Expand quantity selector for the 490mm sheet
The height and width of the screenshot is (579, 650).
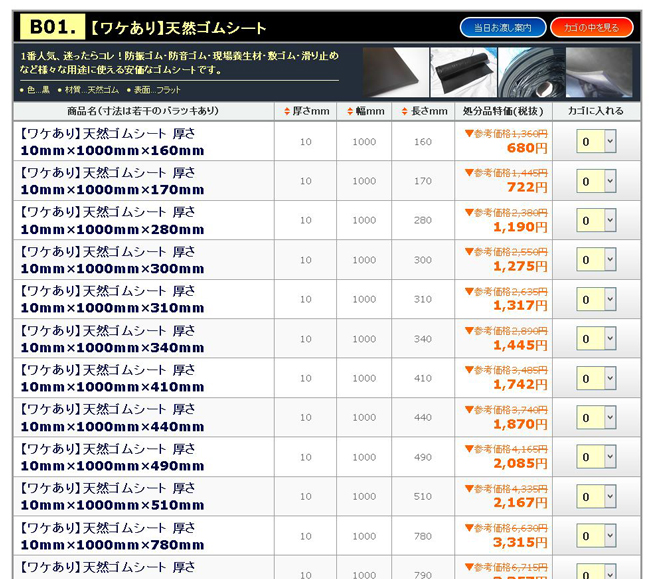coord(596,457)
